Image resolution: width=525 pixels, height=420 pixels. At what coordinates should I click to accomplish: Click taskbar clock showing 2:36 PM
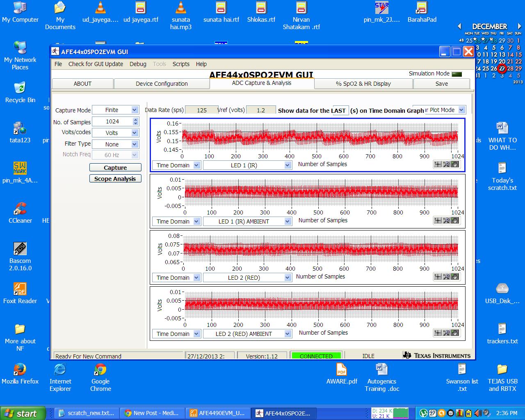(x=507, y=413)
